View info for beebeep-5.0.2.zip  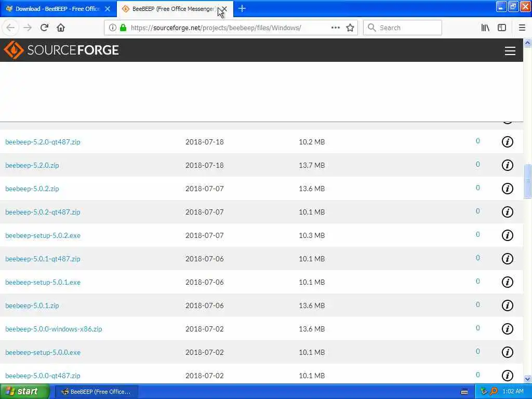[x=507, y=189]
